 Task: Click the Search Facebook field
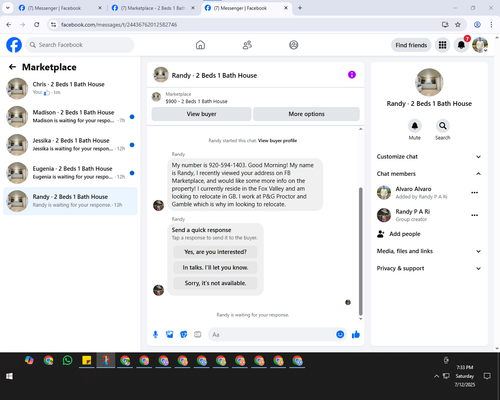(x=80, y=45)
